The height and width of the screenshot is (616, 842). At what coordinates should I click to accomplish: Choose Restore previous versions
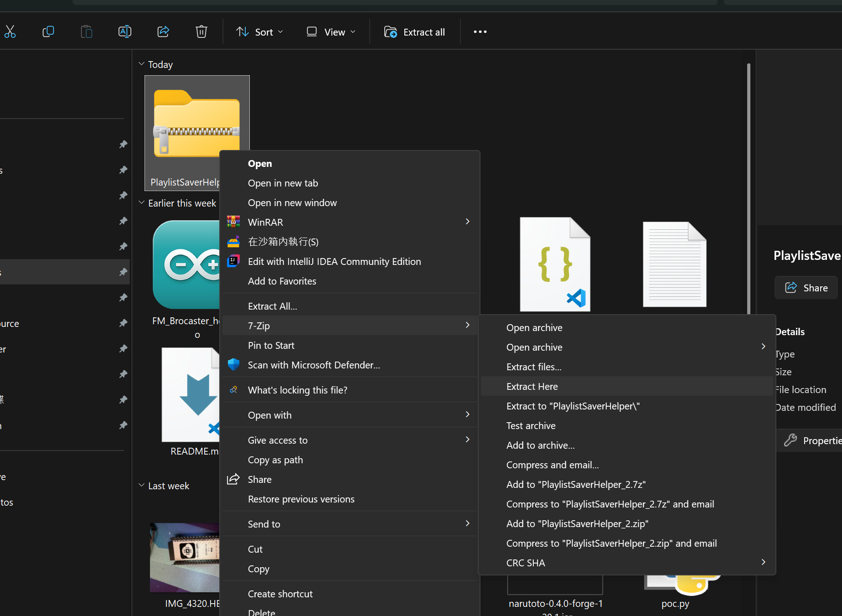click(x=349, y=499)
